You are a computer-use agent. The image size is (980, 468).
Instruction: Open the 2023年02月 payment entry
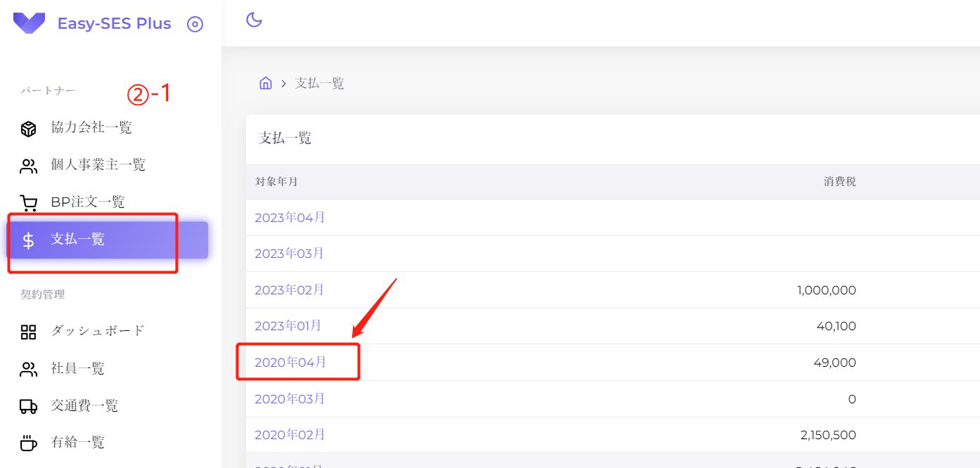point(289,290)
